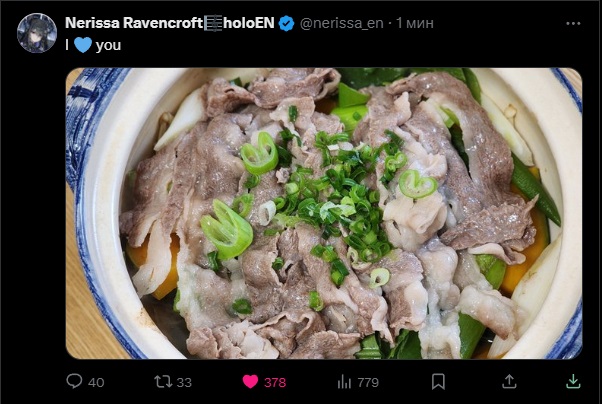The image size is (602, 404).
Task: Open the reply comment icon
Action: click(74, 381)
